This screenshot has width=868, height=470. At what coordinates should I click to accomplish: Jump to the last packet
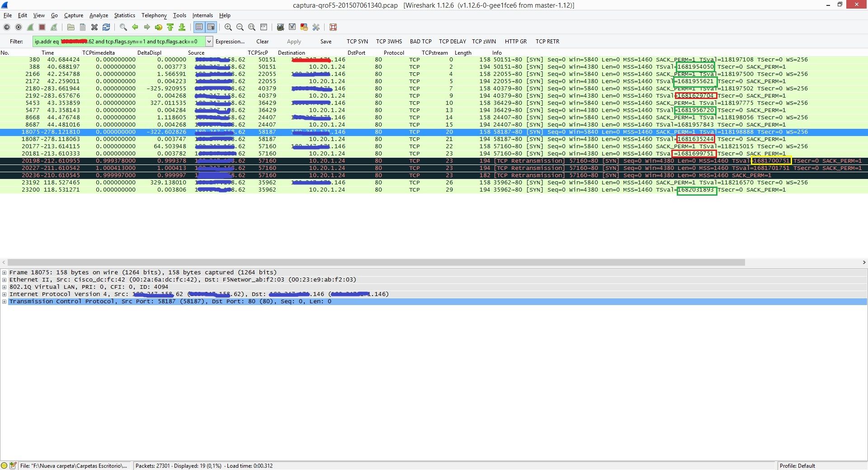point(182,27)
